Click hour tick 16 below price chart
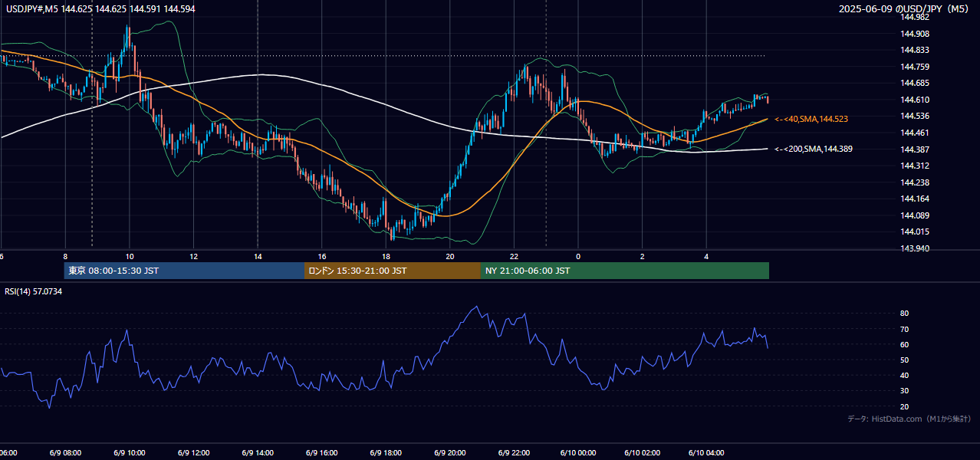This screenshot has width=980, height=460. click(x=322, y=256)
